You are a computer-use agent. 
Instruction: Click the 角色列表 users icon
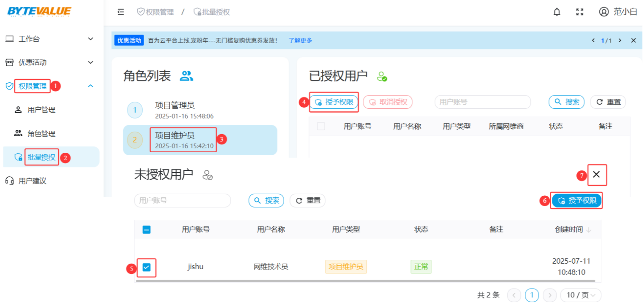point(186,76)
